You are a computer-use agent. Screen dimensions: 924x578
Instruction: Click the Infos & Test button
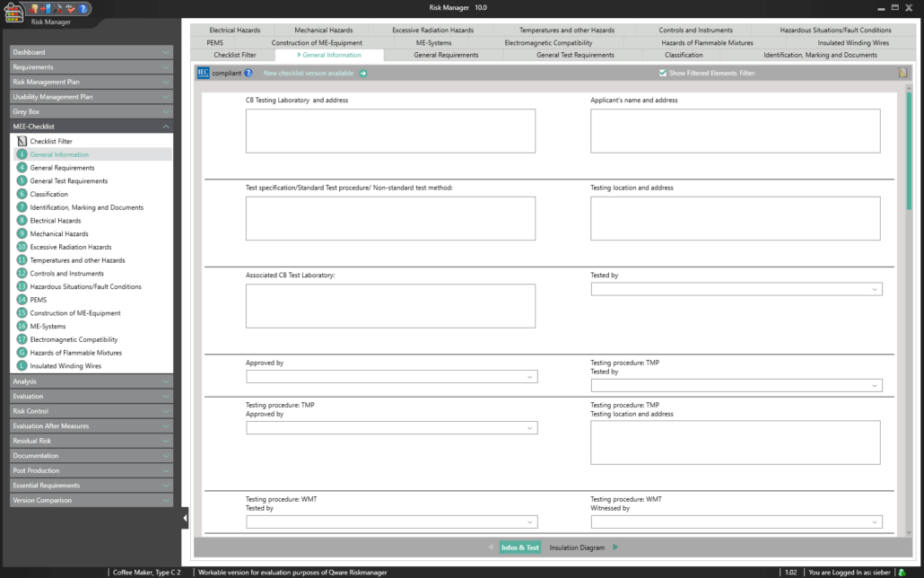pyautogui.click(x=519, y=547)
